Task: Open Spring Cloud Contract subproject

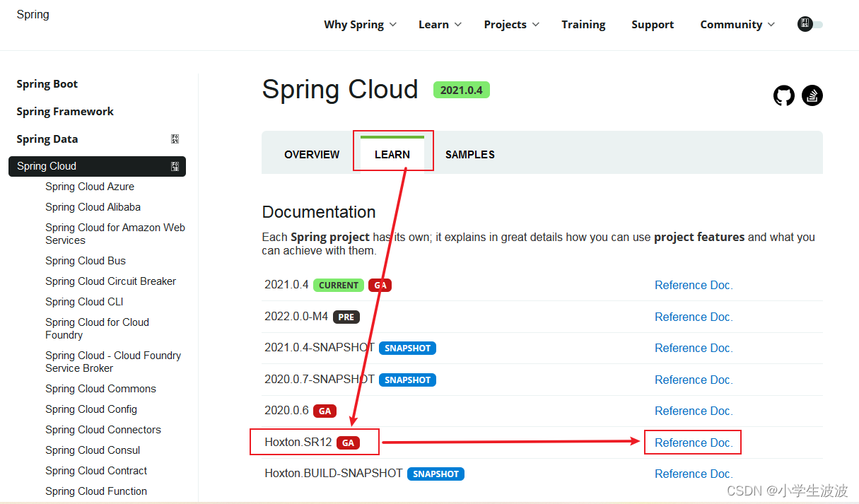Action: coord(96,471)
